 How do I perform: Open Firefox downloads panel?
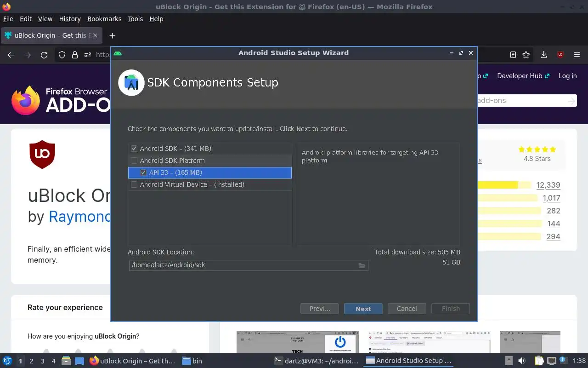pos(543,55)
